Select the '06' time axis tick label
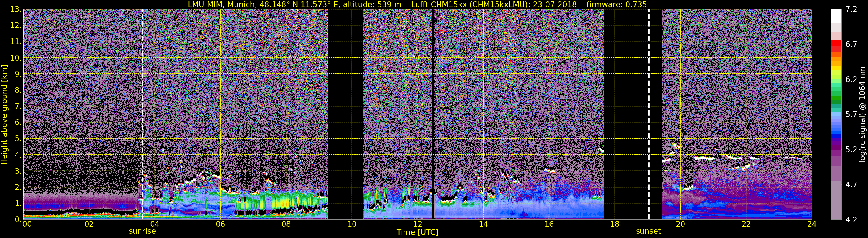Viewport: 868px width, 238px height. point(220,224)
